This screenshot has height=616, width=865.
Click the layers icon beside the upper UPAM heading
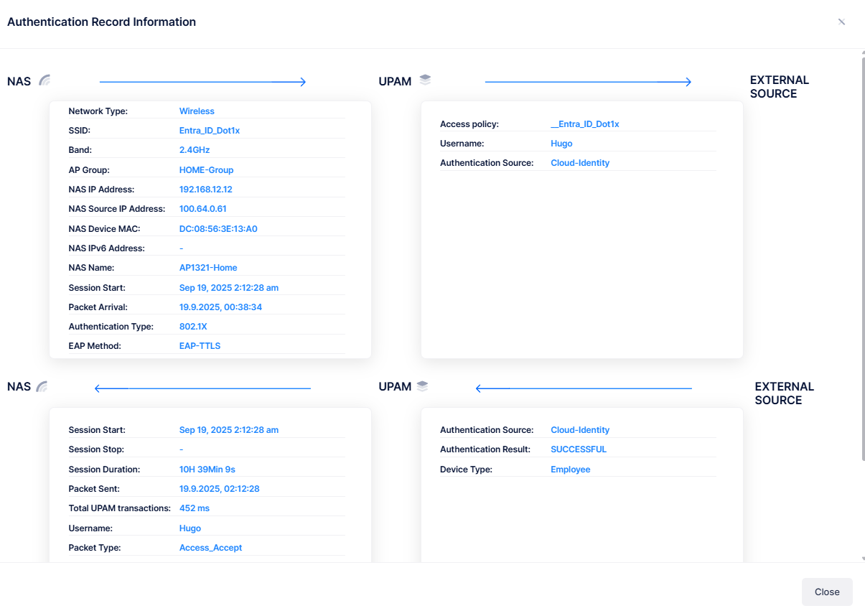425,80
